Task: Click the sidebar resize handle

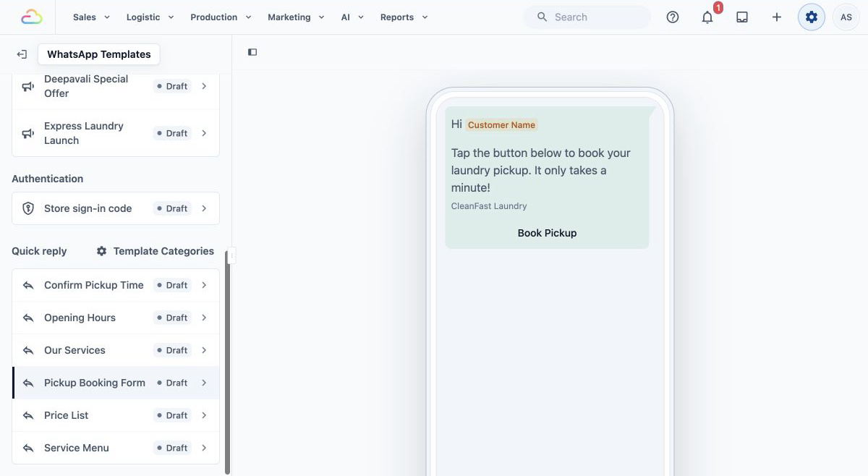Action: click(x=231, y=255)
